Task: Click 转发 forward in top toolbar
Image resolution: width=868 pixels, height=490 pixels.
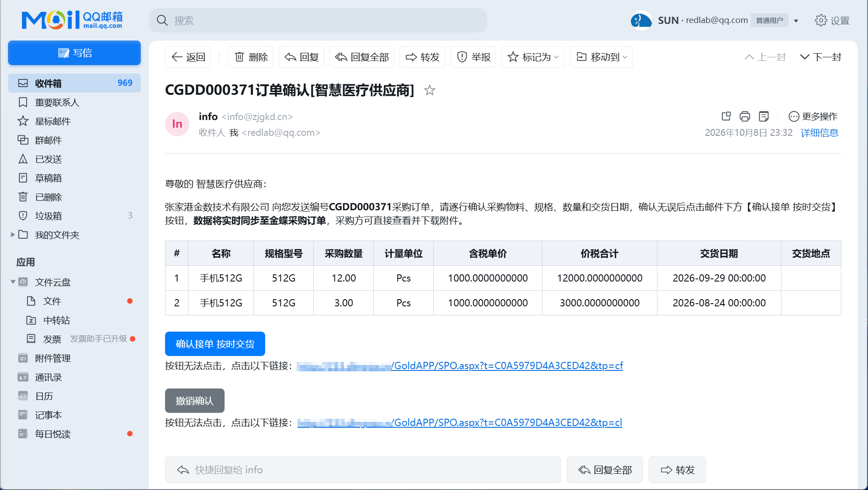Action: coord(423,57)
